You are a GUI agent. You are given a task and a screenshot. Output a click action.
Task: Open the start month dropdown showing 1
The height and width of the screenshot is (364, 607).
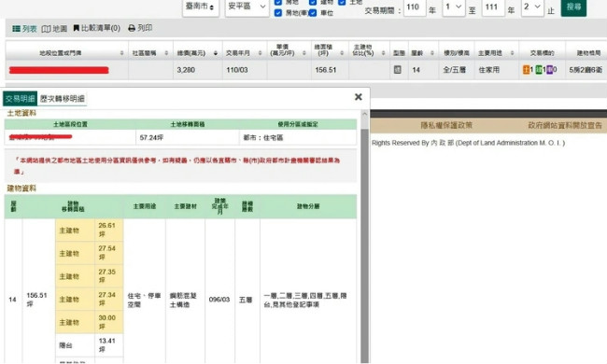point(454,7)
